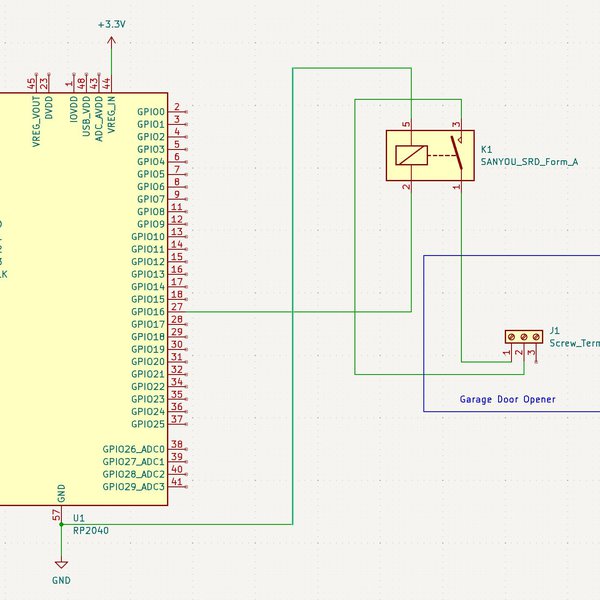600x600 pixels.
Task: Select the GPIO8 pin label
Action: (151, 212)
